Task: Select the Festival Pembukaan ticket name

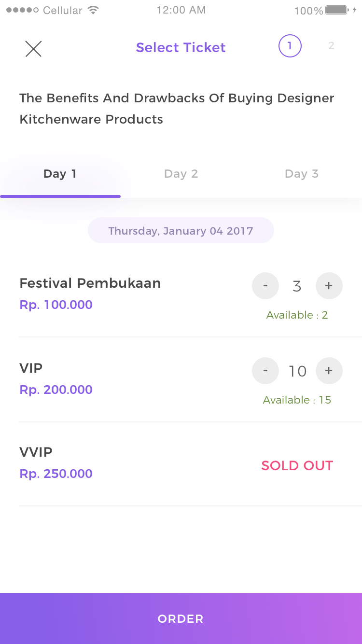Action: (90, 283)
